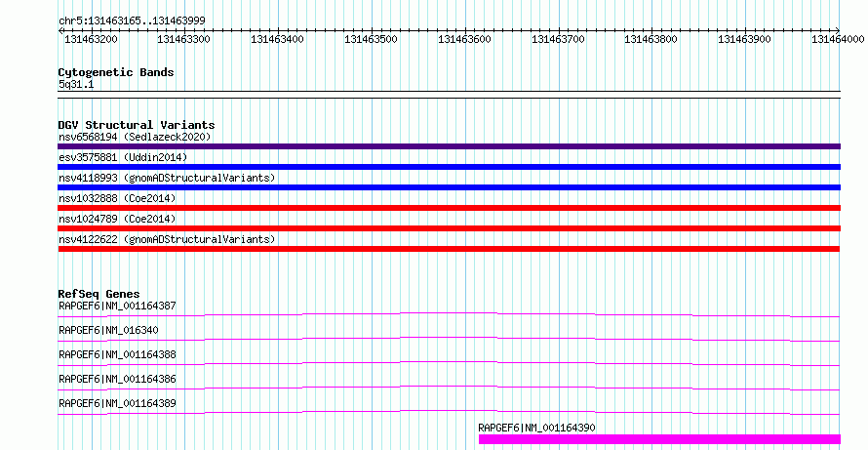Click the NM_001164388 intron line
This screenshot has height=450, width=868.
[449, 362]
